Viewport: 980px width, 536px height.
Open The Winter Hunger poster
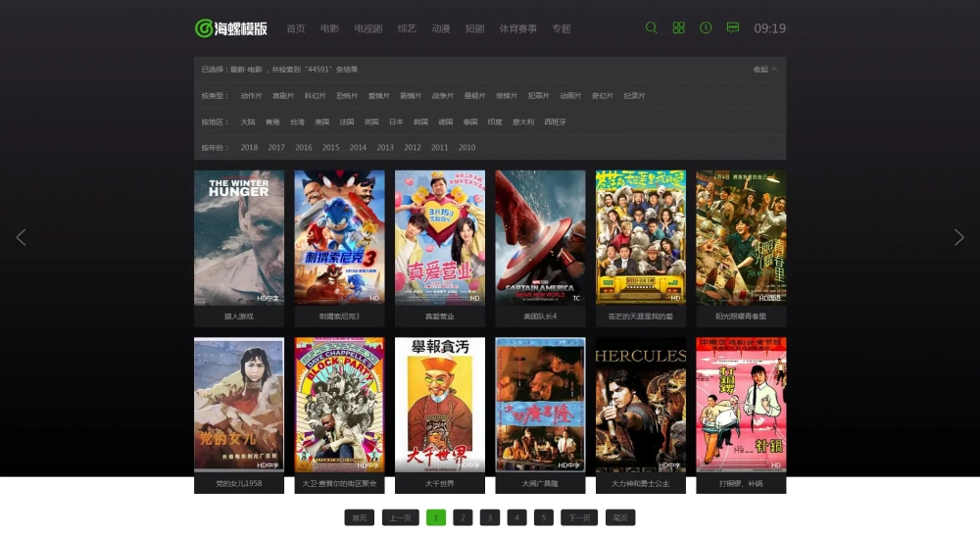pos(239,238)
